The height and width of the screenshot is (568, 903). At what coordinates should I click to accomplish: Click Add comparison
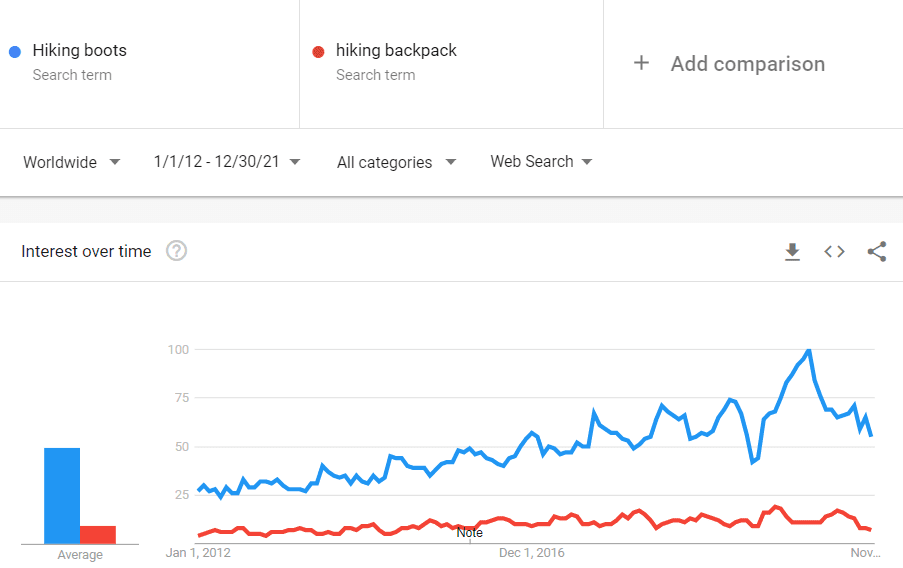748,63
